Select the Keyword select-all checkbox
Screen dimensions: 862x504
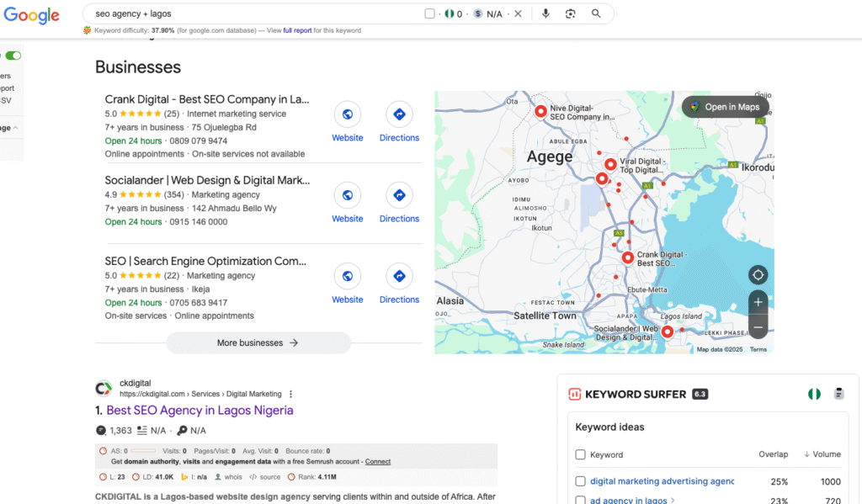[580, 454]
